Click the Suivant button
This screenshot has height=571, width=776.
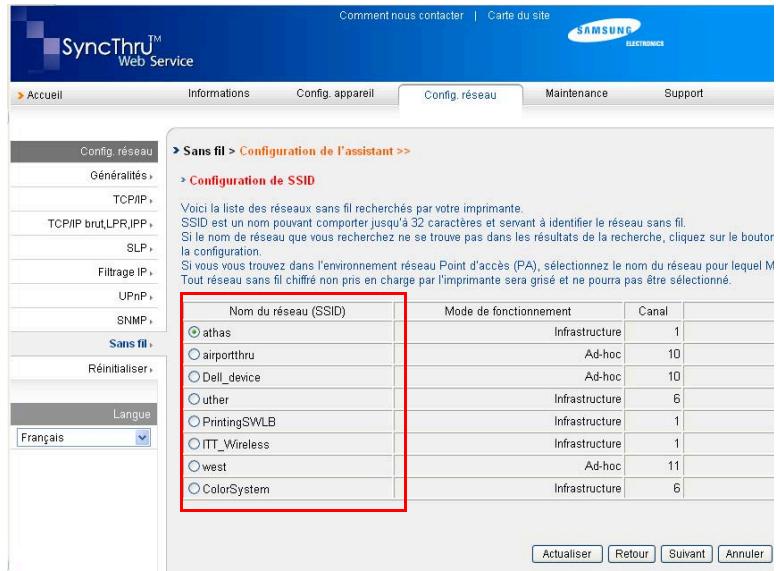tap(687, 554)
